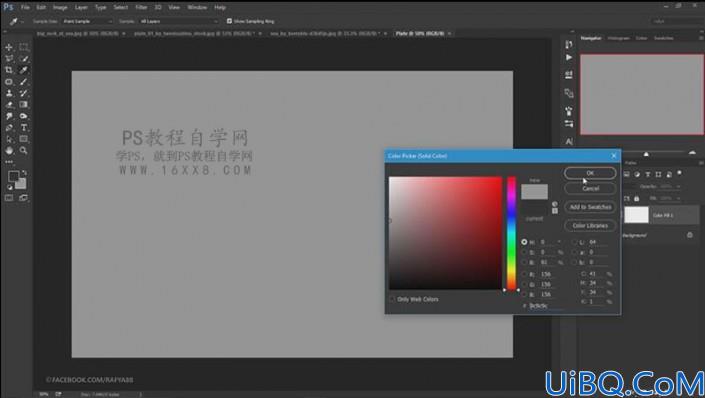Image resolution: width=705 pixels, height=398 pixels.
Task: Switch to the Swatches panel tab
Action: (663, 38)
